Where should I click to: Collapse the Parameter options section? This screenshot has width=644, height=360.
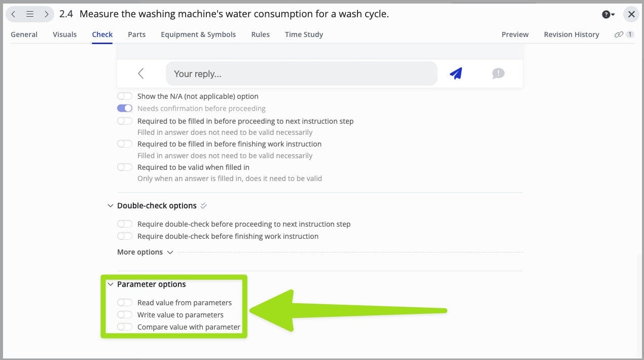pos(111,284)
